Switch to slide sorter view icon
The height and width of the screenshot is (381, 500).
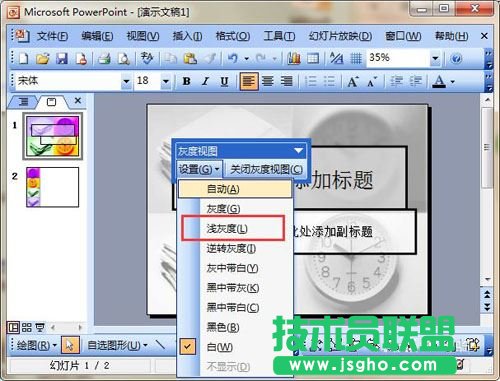tap(27, 327)
